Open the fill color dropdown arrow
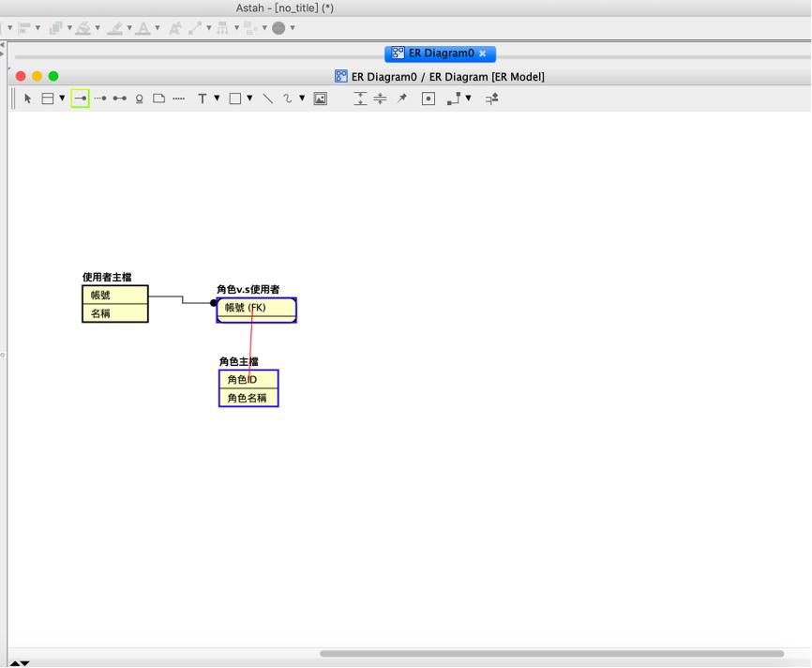Viewport: 812px width, 668px height. point(98,28)
